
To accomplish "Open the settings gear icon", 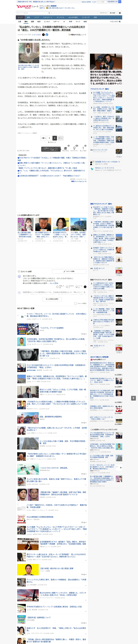I will click(x=120, y=13).
